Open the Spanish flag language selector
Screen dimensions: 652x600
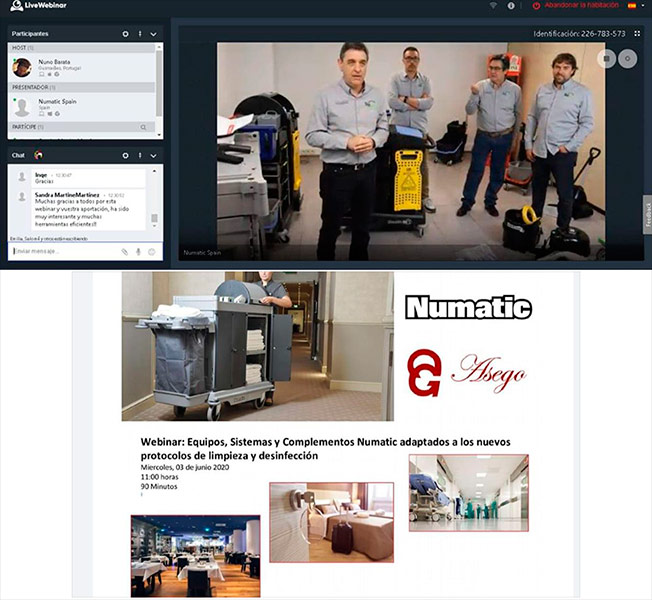pyautogui.click(x=632, y=6)
